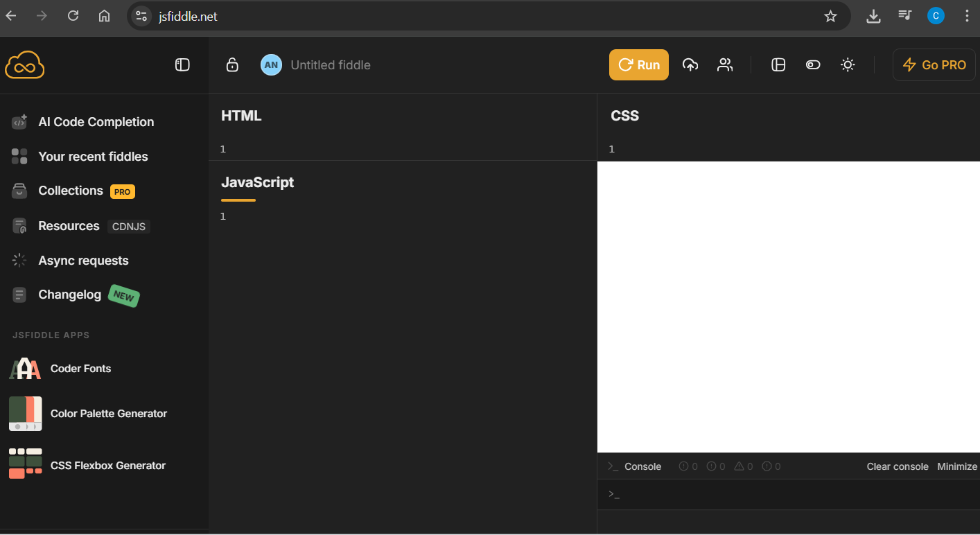This screenshot has height=535, width=980.
Task: Toggle editor settings with the switch icon
Action: (x=812, y=64)
